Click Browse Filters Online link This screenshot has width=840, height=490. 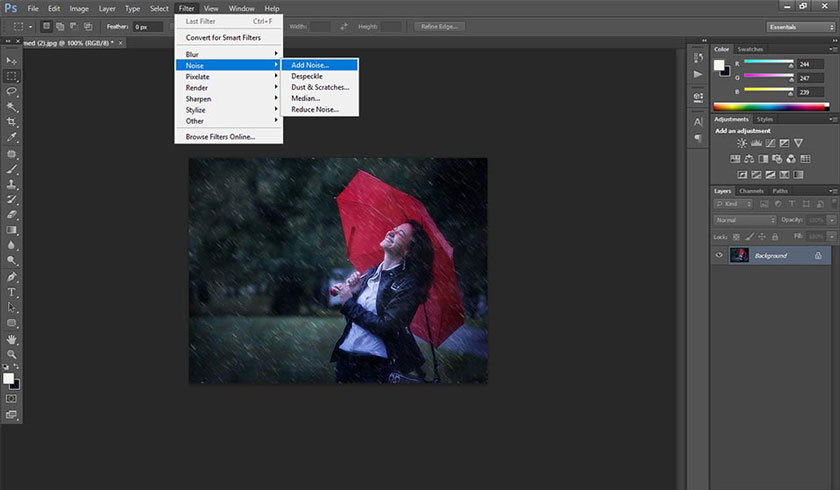(220, 137)
